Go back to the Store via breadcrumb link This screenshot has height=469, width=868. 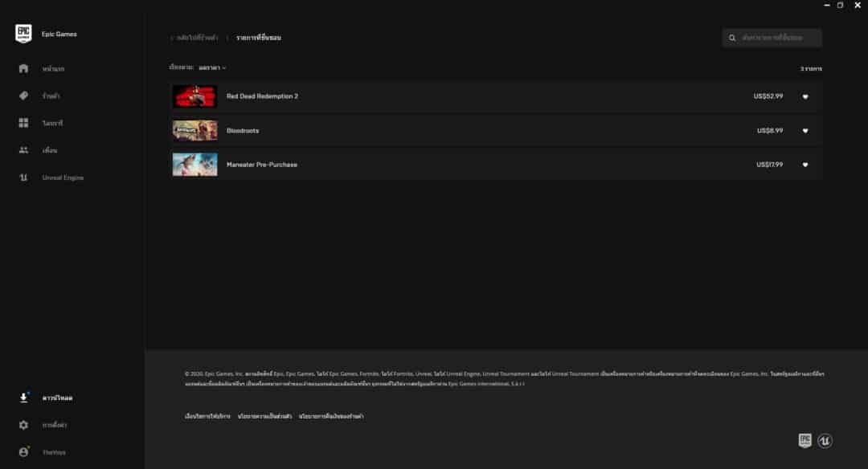click(192, 37)
